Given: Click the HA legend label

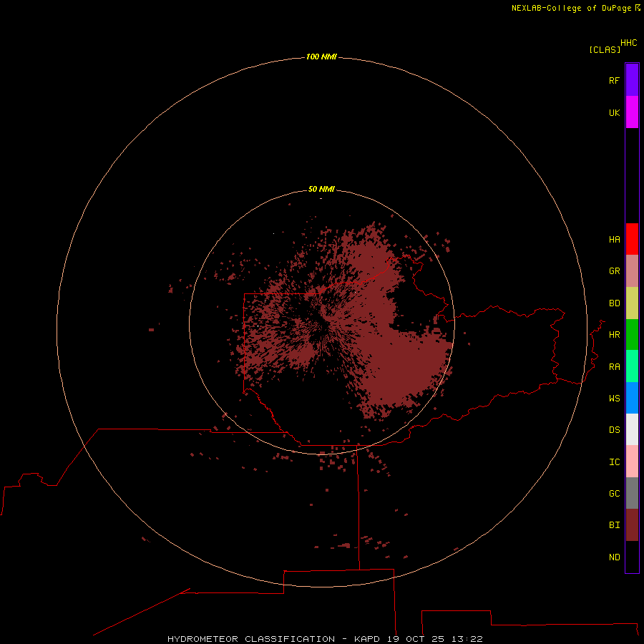Looking at the screenshot, I should tap(614, 240).
